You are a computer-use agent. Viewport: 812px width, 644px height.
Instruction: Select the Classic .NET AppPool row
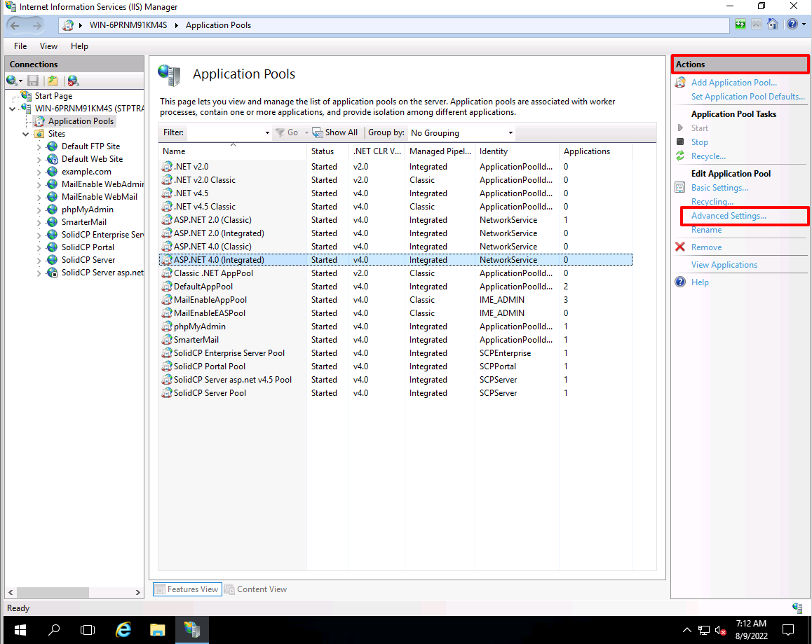tap(395, 273)
